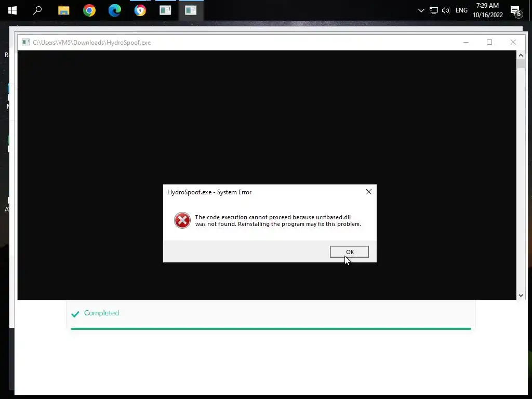Click the Completed status text

[101, 313]
